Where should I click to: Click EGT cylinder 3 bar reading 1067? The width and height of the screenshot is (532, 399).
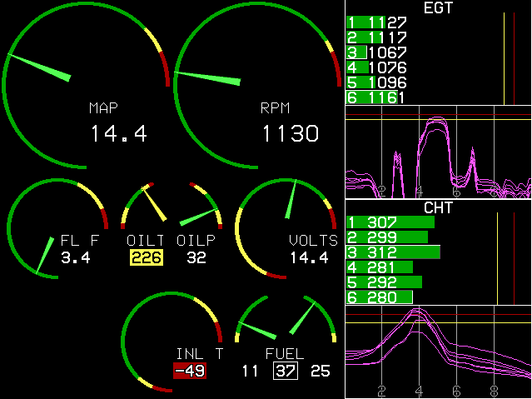click(376, 52)
